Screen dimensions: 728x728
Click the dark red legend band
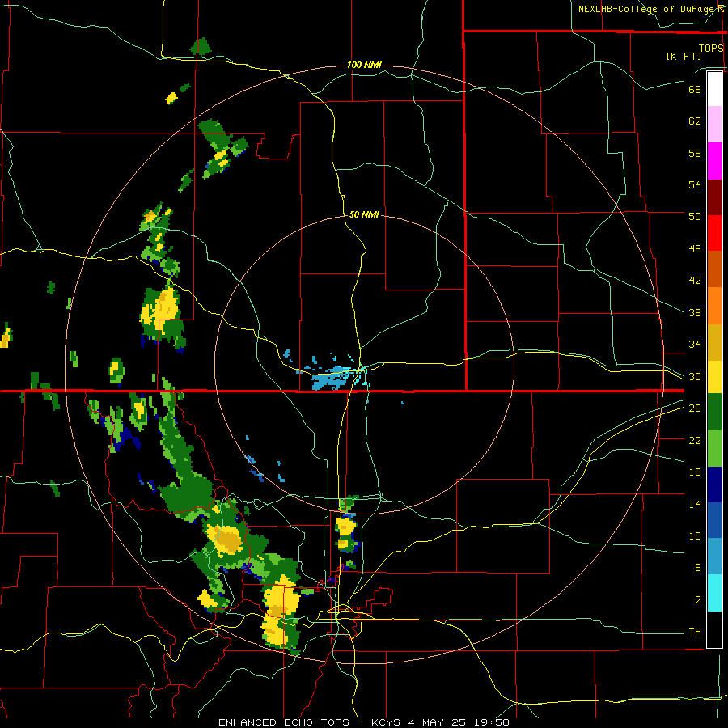714,197
